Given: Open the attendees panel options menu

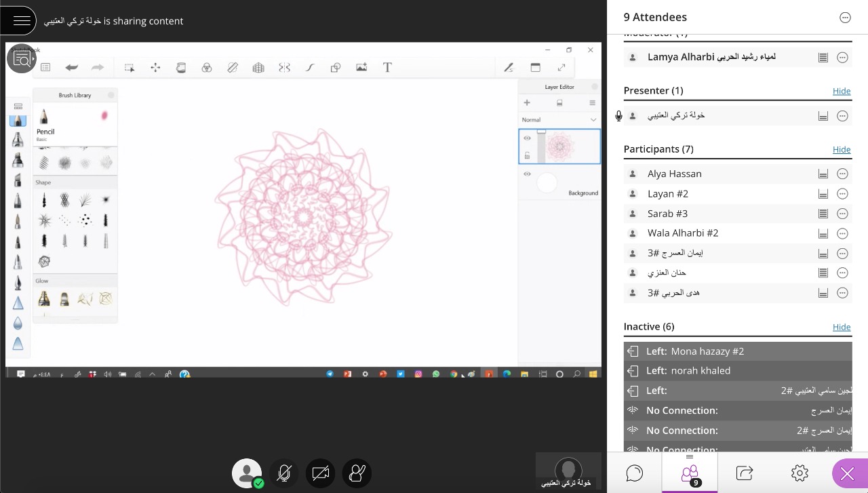Looking at the screenshot, I should click(845, 18).
